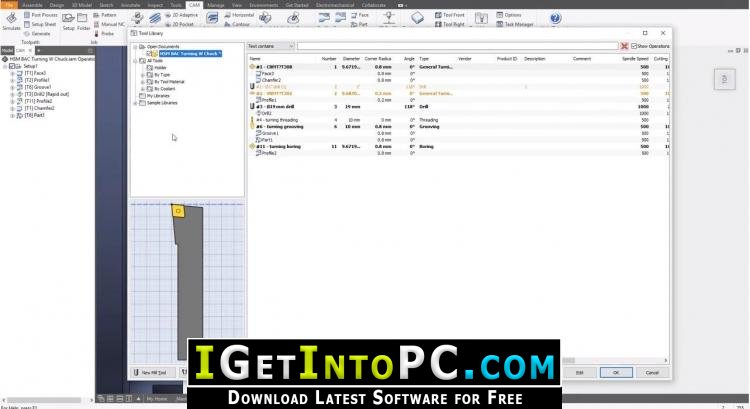Select the Contour 3D strategy
Screen dimensions: 750x409
[x=237, y=24]
